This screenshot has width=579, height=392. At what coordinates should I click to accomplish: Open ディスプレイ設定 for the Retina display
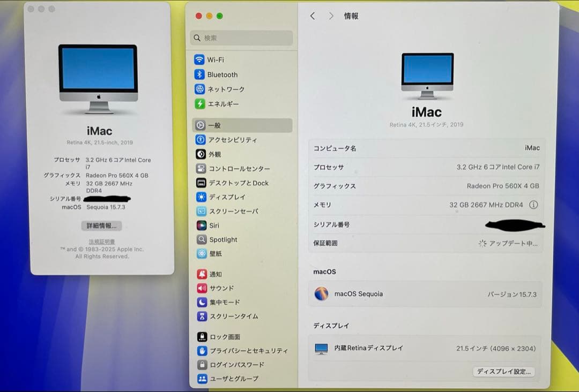pyautogui.click(x=503, y=372)
